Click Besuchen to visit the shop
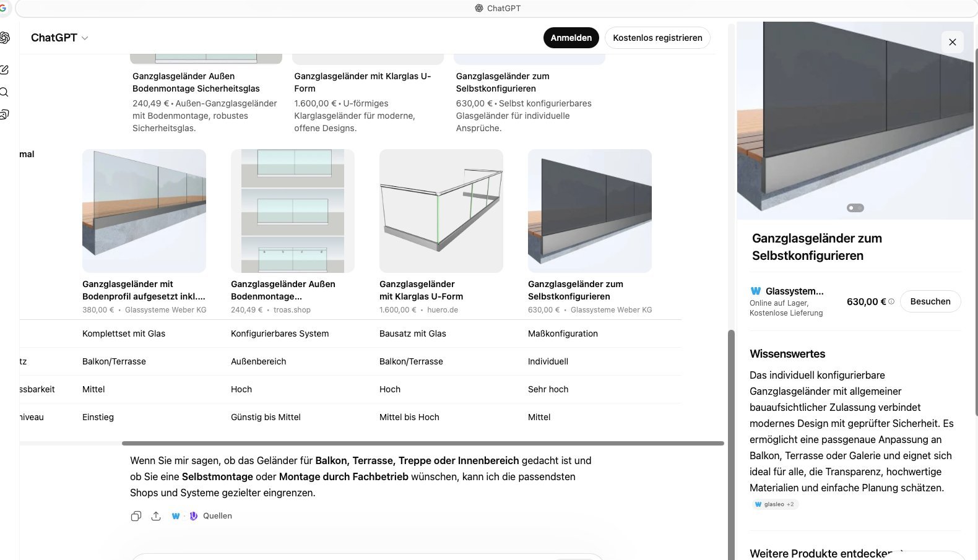Viewport: 978px width, 560px height. (930, 301)
